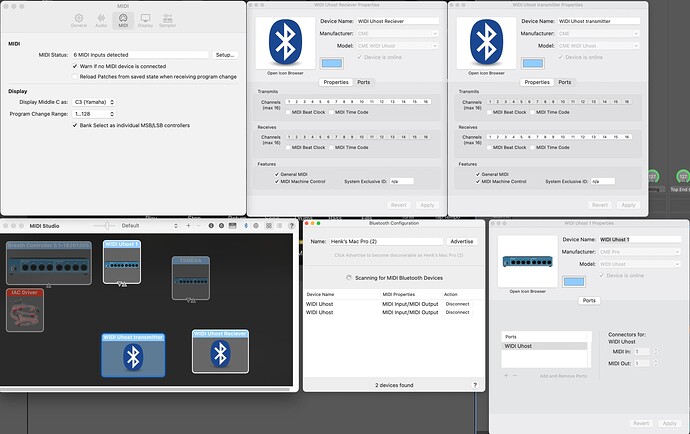Open the Default configuration dropdown in MIDI Studio
Screen dimensions: 690x434
(x=150, y=226)
